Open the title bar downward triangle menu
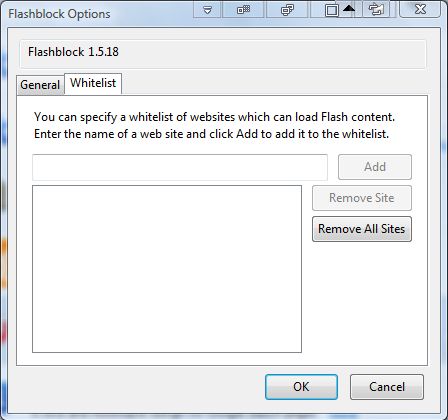The height and width of the screenshot is (420, 448). coord(207,10)
